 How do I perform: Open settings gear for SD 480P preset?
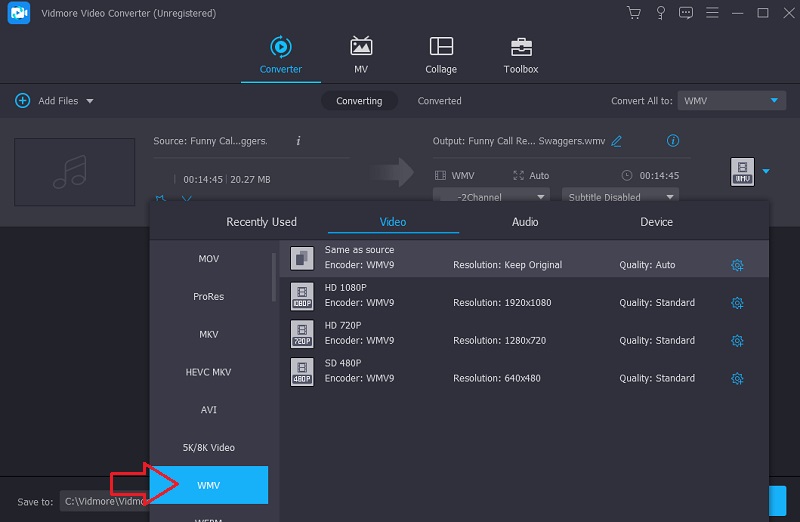[x=737, y=379]
